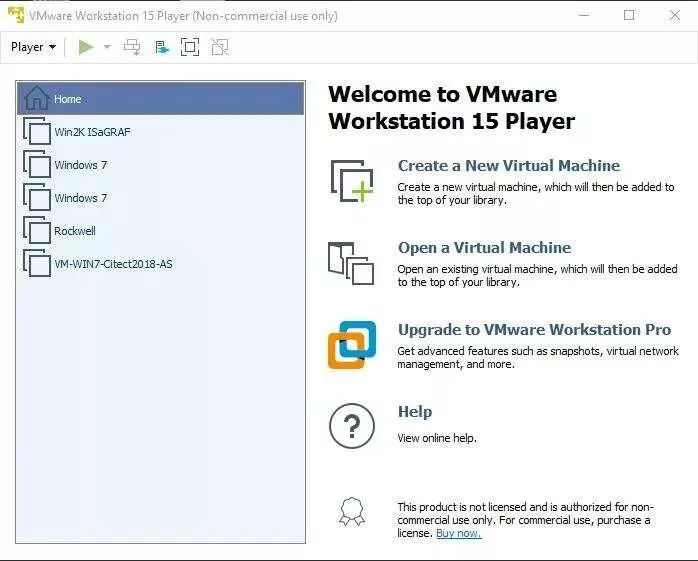Viewport: 698px width, 561px height.
Task: Click the new virtual machine plus icon
Action: pyautogui.click(x=352, y=181)
